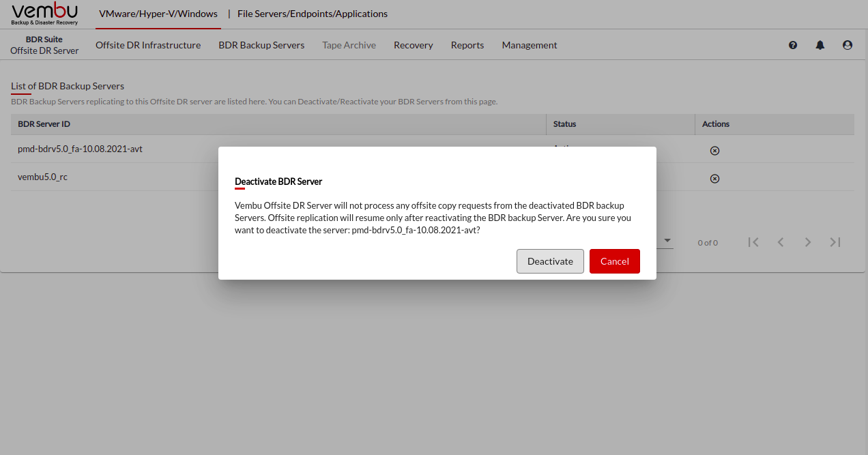Click the BDR Server ID column header
The width and height of the screenshot is (868, 455).
click(44, 124)
